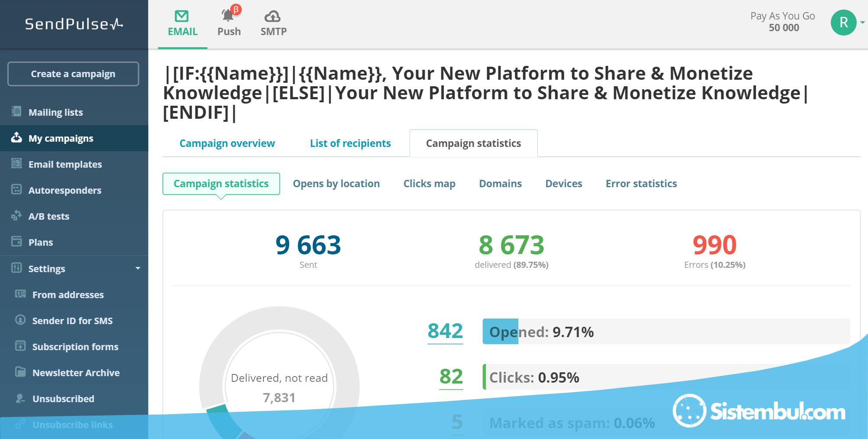868x439 pixels.
Task: Click the green R user avatar
Action: tap(843, 23)
